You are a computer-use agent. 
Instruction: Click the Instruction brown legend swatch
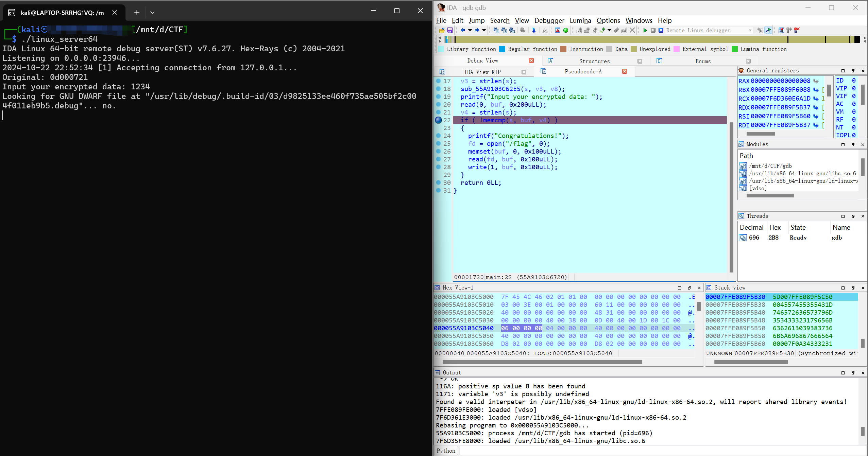(x=563, y=49)
